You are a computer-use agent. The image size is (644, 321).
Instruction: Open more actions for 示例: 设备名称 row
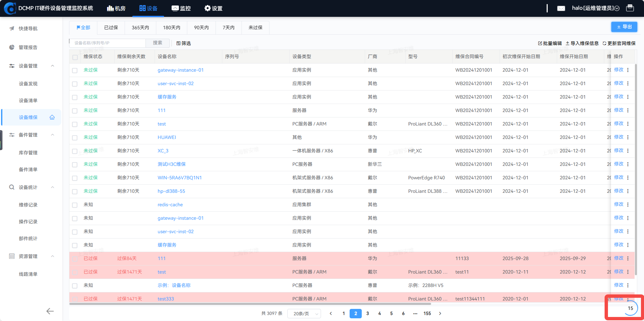click(628, 285)
